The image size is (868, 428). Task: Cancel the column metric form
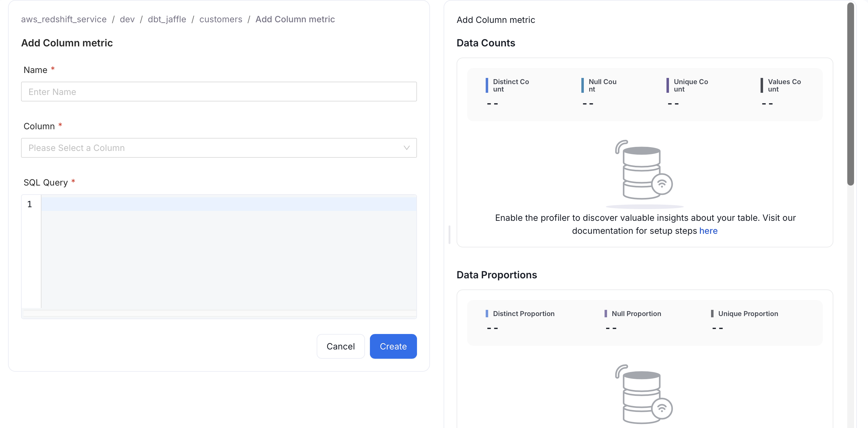pyautogui.click(x=340, y=346)
